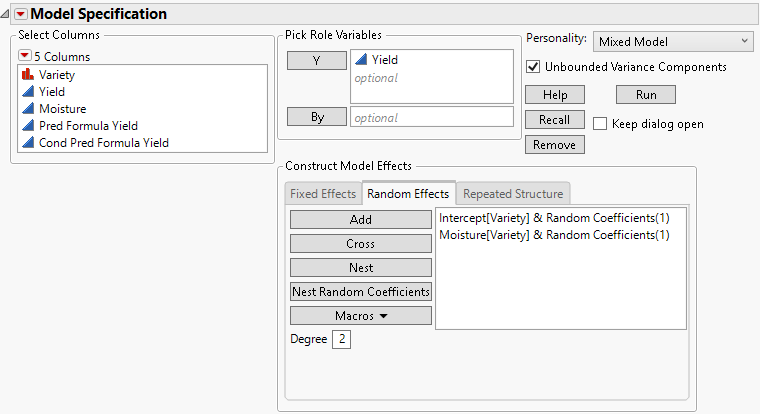Click the Yield entry in Y role box
Screen dimensions: 760x414
384,60
